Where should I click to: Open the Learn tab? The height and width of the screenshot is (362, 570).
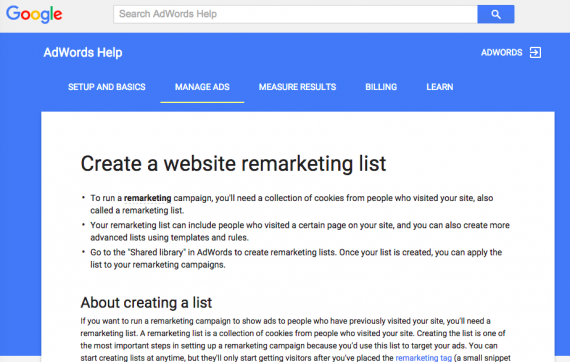point(439,87)
